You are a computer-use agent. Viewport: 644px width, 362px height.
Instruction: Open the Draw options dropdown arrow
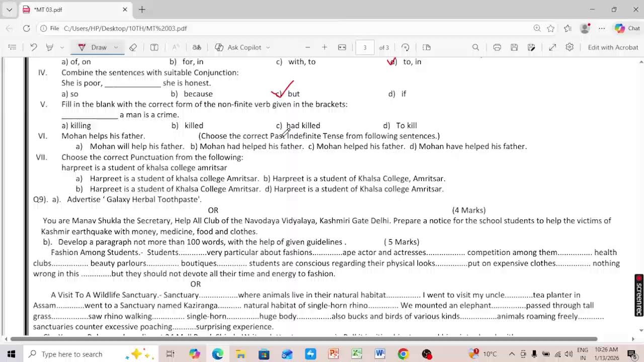click(116, 47)
